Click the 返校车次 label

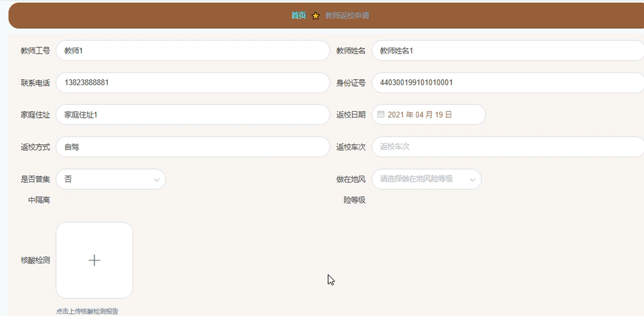(x=351, y=147)
